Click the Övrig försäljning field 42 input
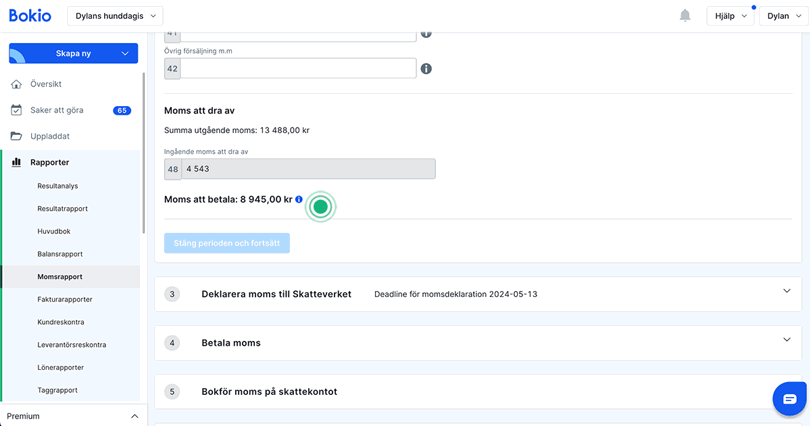The image size is (810, 426). (x=298, y=69)
